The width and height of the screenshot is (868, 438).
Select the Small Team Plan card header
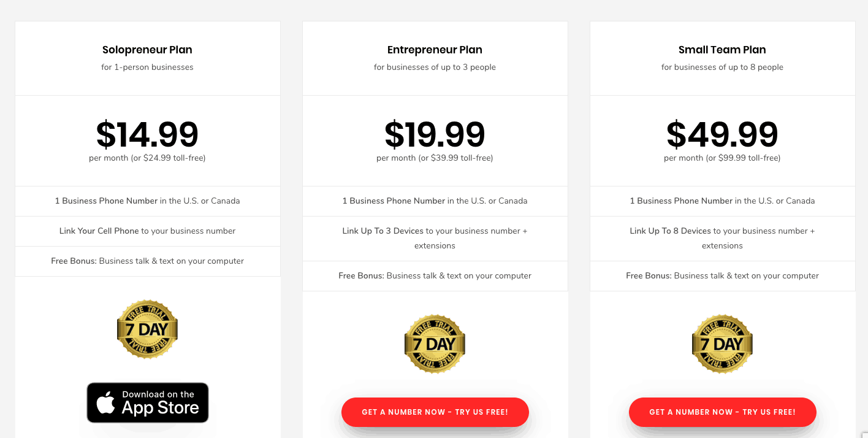tap(722, 50)
